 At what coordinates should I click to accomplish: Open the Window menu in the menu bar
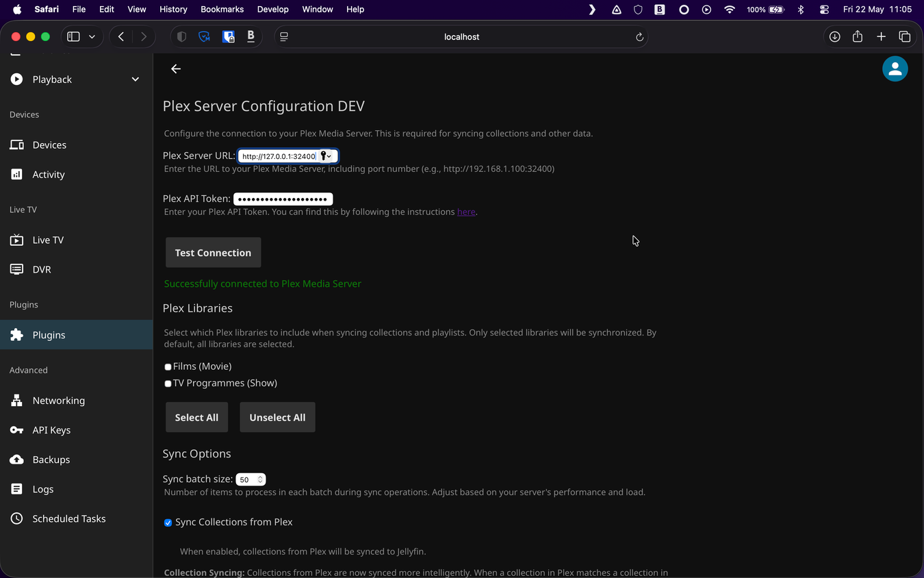point(318,10)
